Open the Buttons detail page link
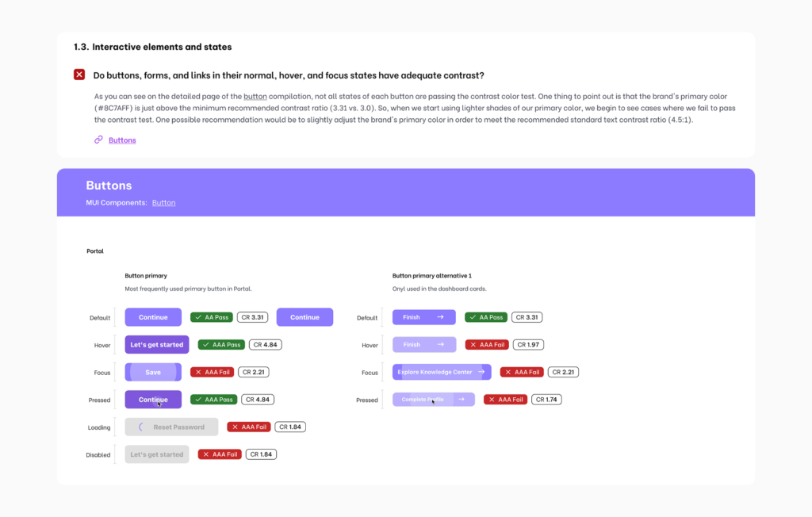Image resolution: width=812 pixels, height=517 pixels. 121,140
